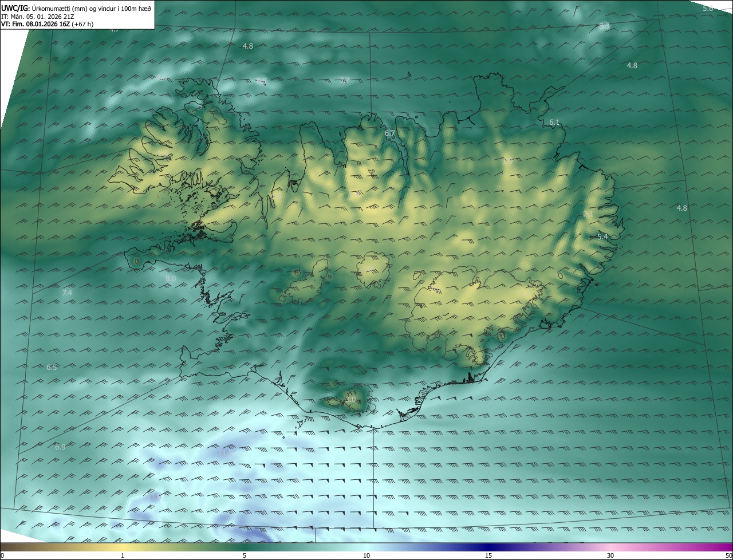Click the 30 tick label on the color scale
The image size is (733, 560).
610,555
